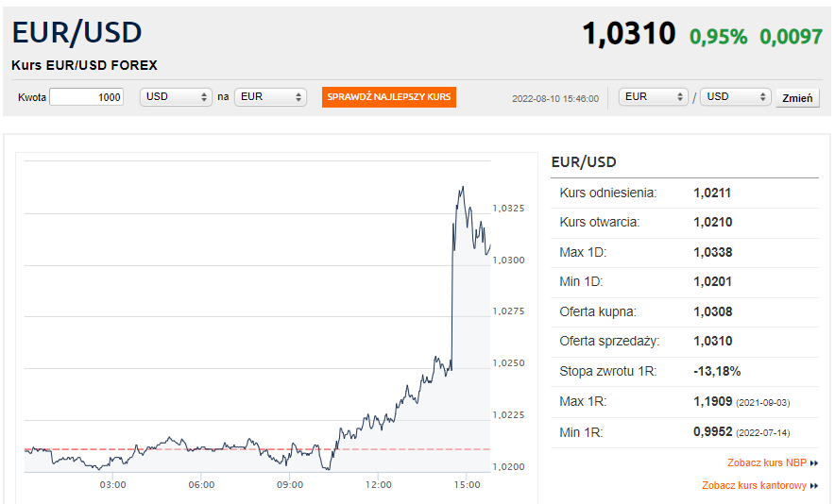The width and height of the screenshot is (835, 504).
Task: Click the Zmień button
Action: coord(797,98)
